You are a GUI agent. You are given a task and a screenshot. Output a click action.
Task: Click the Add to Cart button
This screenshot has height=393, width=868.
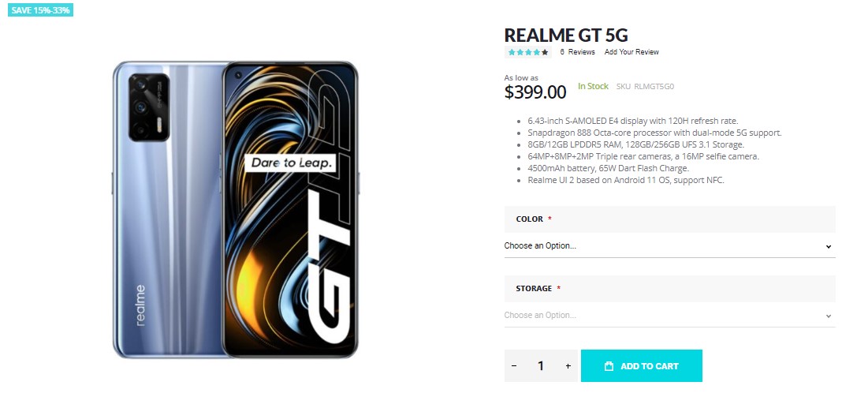point(642,366)
